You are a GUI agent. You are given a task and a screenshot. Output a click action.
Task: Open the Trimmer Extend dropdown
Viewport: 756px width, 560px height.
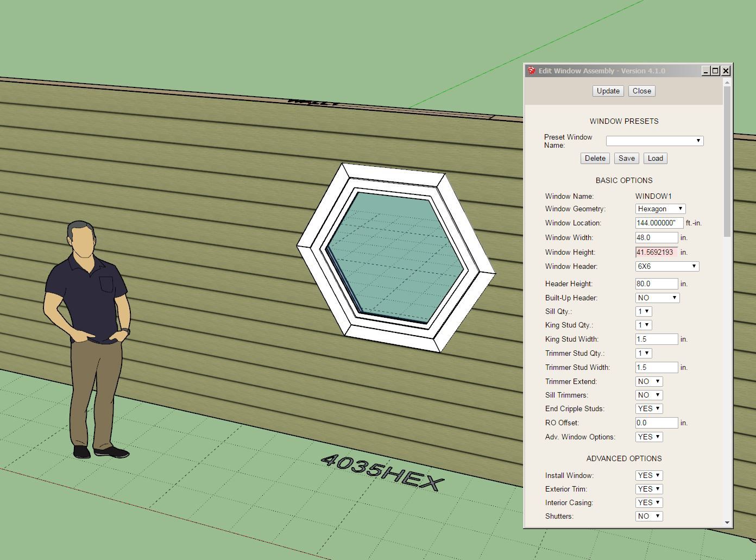(649, 381)
